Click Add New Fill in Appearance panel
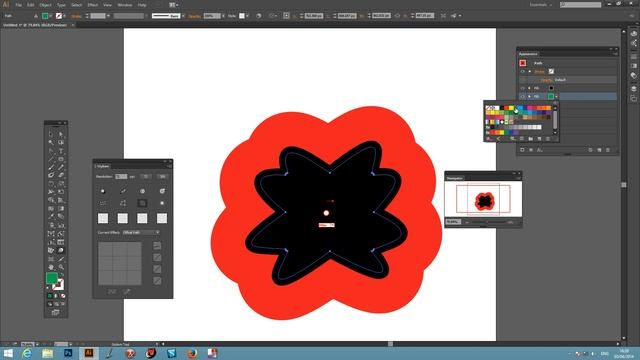The width and height of the screenshot is (640, 360). (531, 150)
